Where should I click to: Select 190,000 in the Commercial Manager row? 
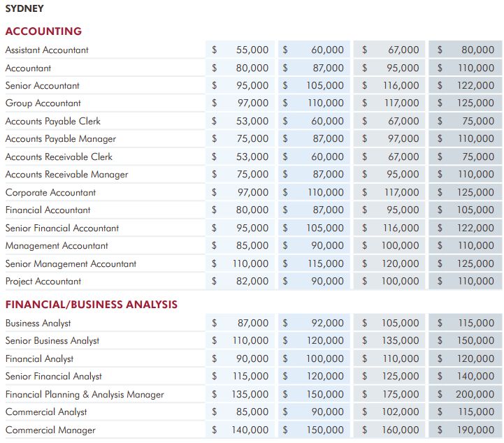click(476, 430)
